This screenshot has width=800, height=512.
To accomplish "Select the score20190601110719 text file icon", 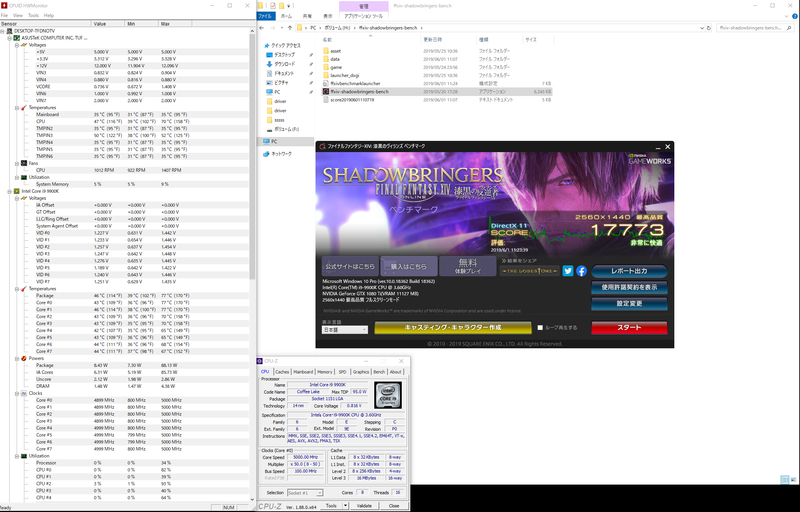I will click(x=326, y=100).
